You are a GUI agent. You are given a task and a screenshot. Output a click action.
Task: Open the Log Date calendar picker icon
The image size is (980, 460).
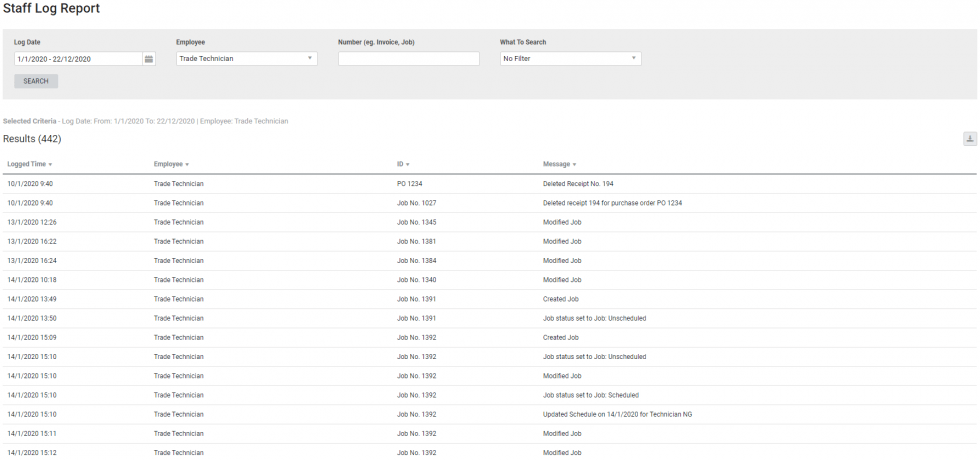(149, 59)
